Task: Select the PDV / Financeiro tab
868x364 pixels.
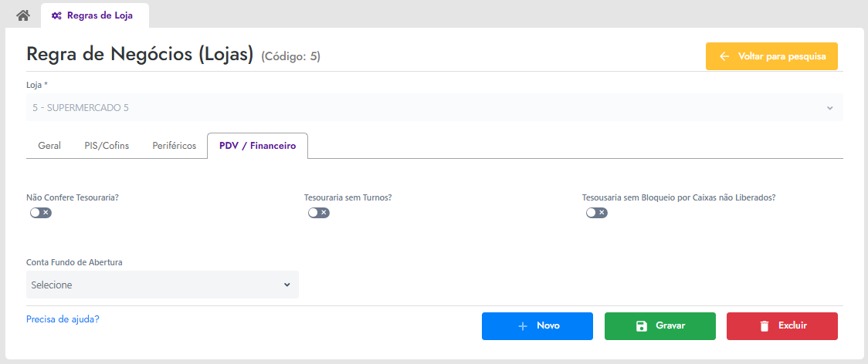Action: [x=257, y=146]
